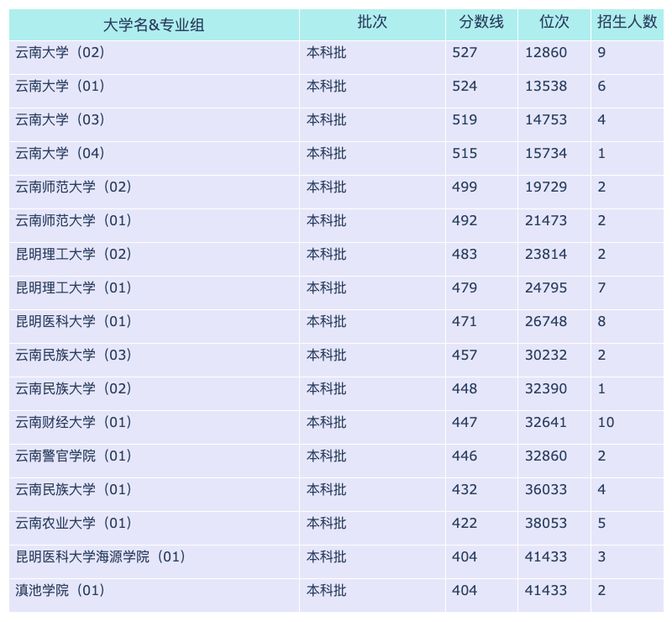Click rank value 15734
This screenshot has width=672, height=622.
[x=546, y=153]
